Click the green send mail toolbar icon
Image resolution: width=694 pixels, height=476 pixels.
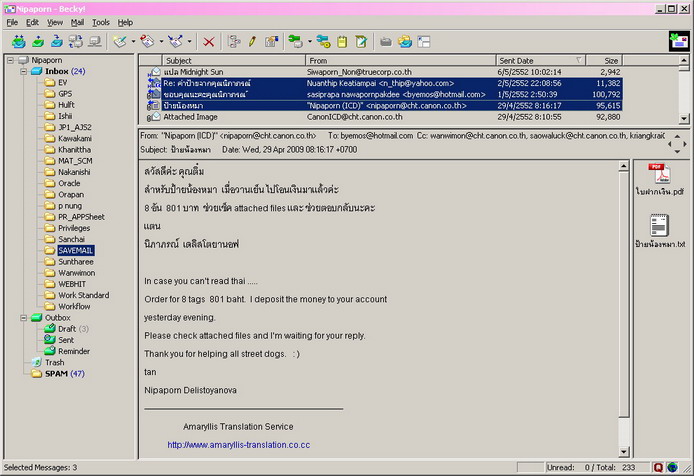pyautogui.click(x=38, y=42)
